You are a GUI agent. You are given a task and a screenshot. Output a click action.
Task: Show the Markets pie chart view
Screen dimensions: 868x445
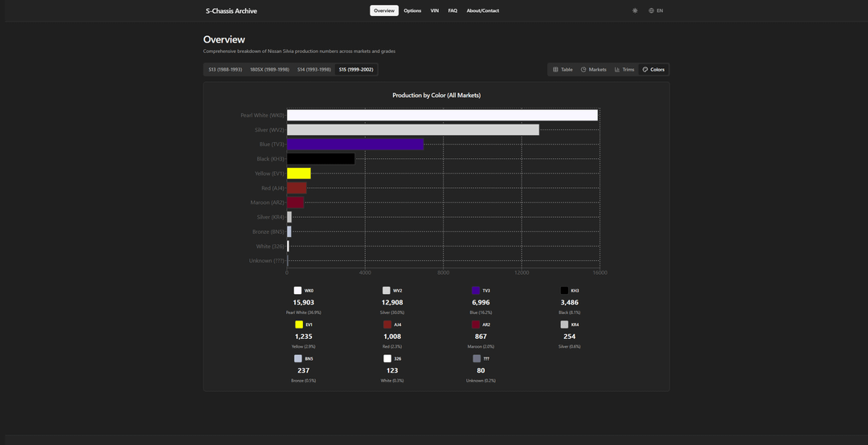pos(593,70)
